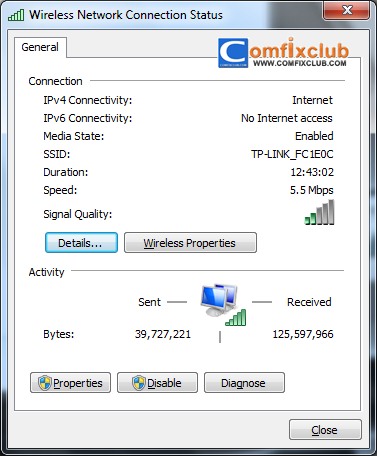Image resolution: width=377 pixels, height=456 pixels.
Task: Click the wireless signal icon in title bar
Action: pyautogui.click(x=16, y=15)
